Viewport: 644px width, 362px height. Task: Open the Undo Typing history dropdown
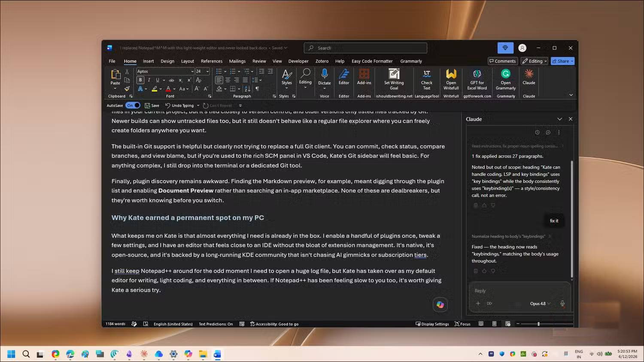click(198, 106)
